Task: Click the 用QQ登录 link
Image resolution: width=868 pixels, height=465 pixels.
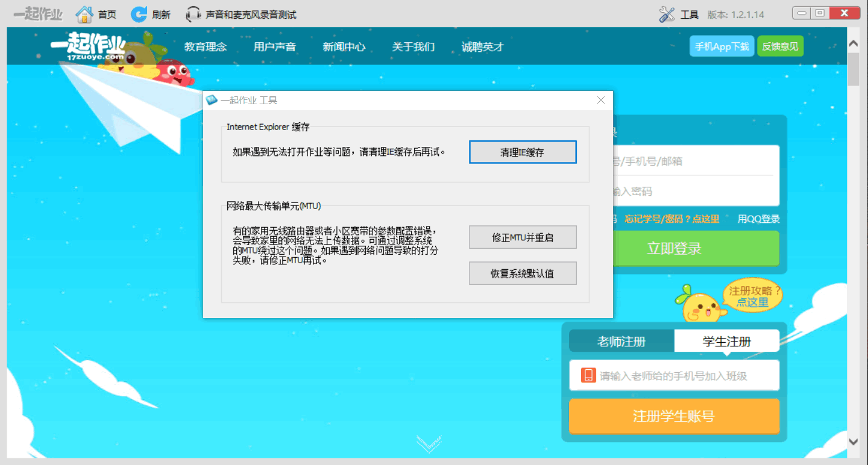Action: click(x=759, y=219)
